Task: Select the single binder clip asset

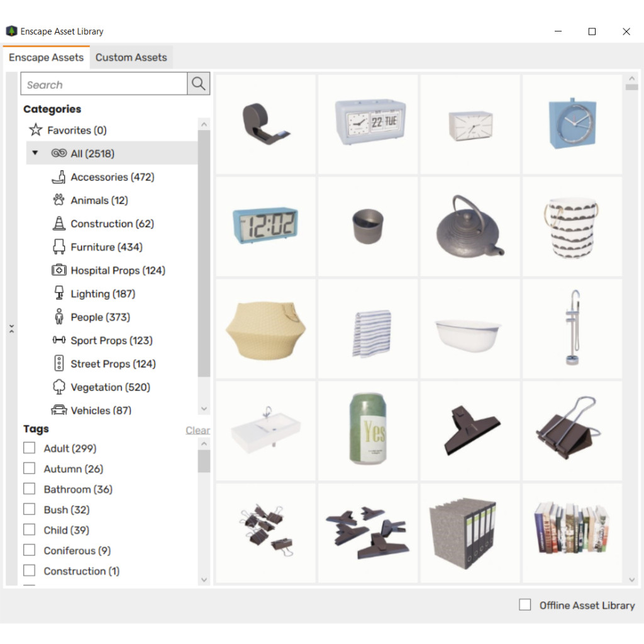Action: coord(572,431)
